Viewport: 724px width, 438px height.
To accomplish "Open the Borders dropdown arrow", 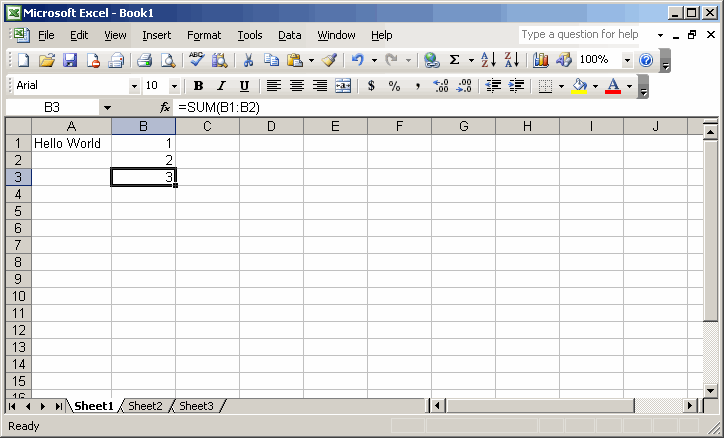I will coord(561,86).
